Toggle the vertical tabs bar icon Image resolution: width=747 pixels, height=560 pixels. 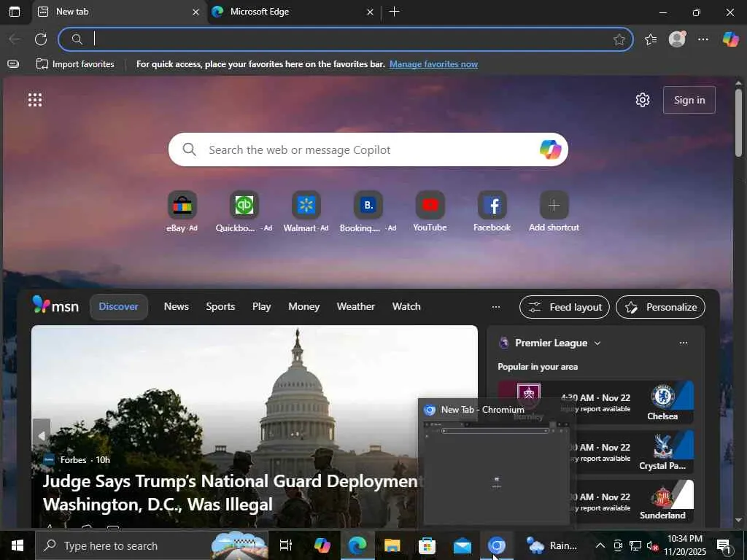pyautogui.click(x=13, y=64)
